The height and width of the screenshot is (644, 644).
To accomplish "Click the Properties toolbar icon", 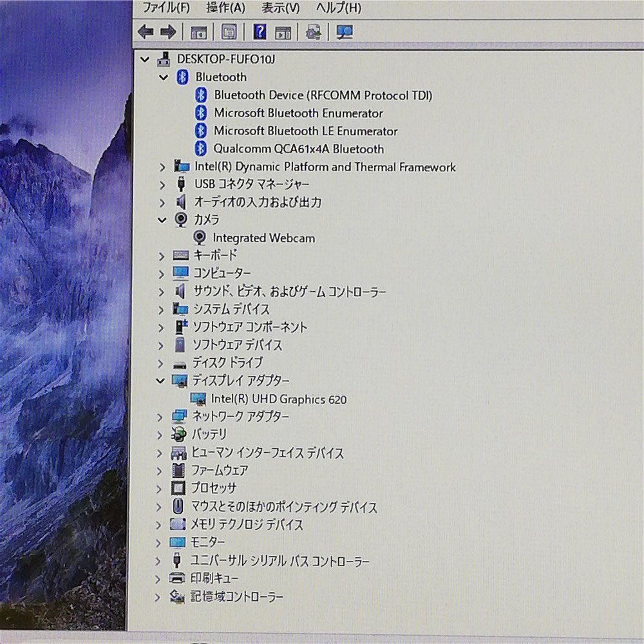I will [x=229, y=32].
